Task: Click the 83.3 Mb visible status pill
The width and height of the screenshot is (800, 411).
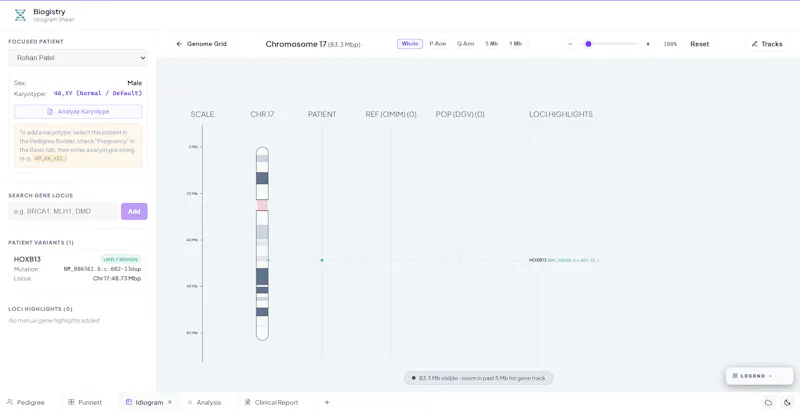Action: tap(479, 378)
